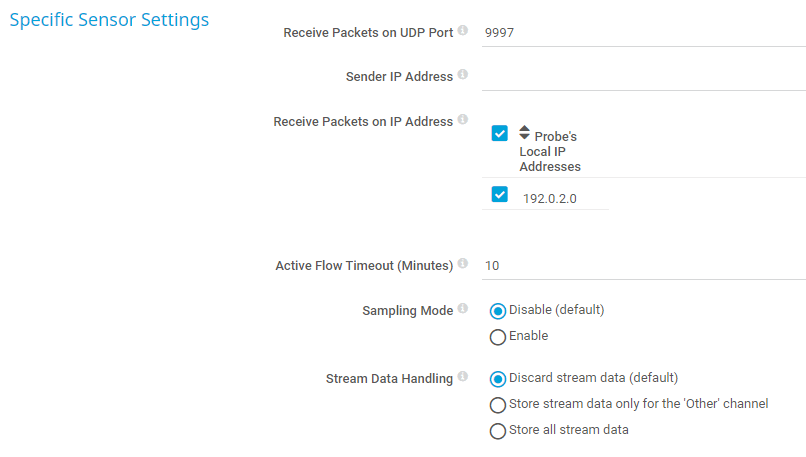Image resolution: width=806 pixels, height=457 pixels.
Task: Select Disable (default) sampling mode
Action: tap(498, 311)
